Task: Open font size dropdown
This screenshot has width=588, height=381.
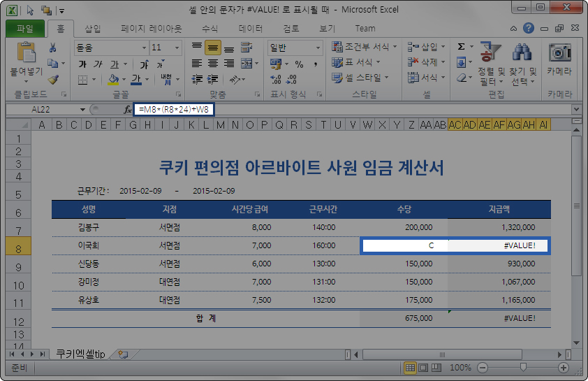Action: [x=177, y=48]
